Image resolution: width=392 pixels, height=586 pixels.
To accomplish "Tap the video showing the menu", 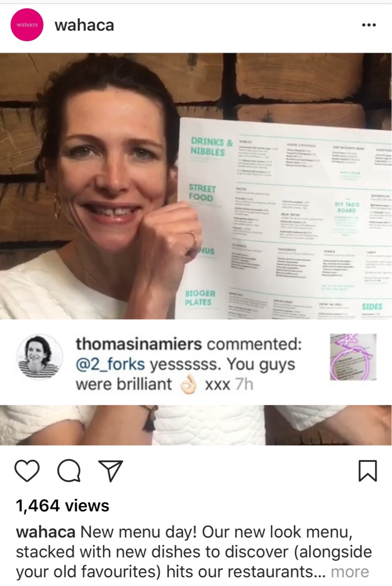I will [x=196, y=186].
